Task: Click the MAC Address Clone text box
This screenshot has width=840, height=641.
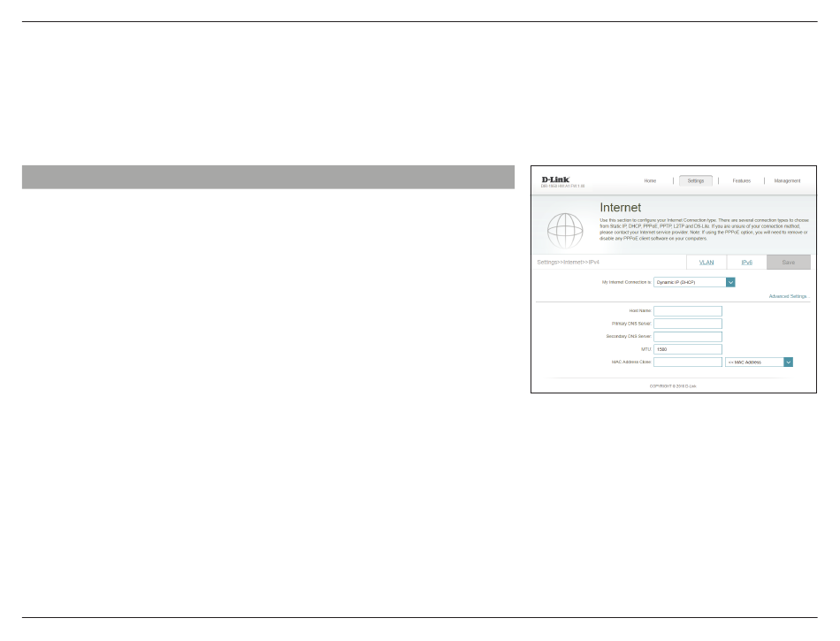Action: (687, 362)
